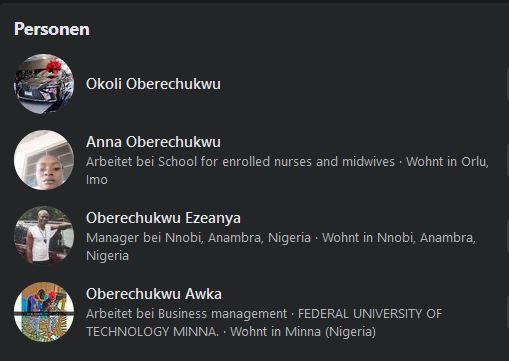The height and width of the screenshot is (361, 509).
Task: Click the 'Wohnt in Minna (Nigeria)' detail
Action: tap(303, 332)
